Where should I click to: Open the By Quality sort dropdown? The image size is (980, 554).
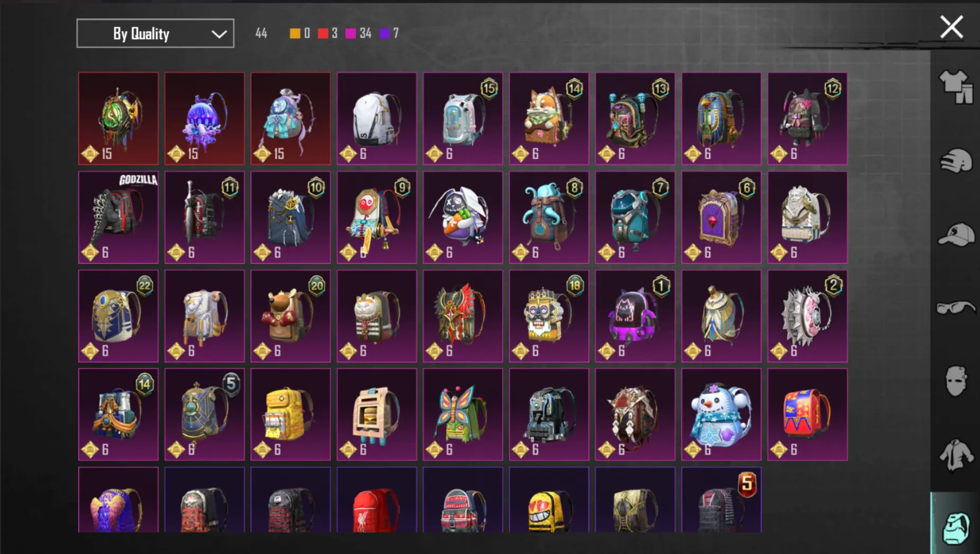click(155, 33)
